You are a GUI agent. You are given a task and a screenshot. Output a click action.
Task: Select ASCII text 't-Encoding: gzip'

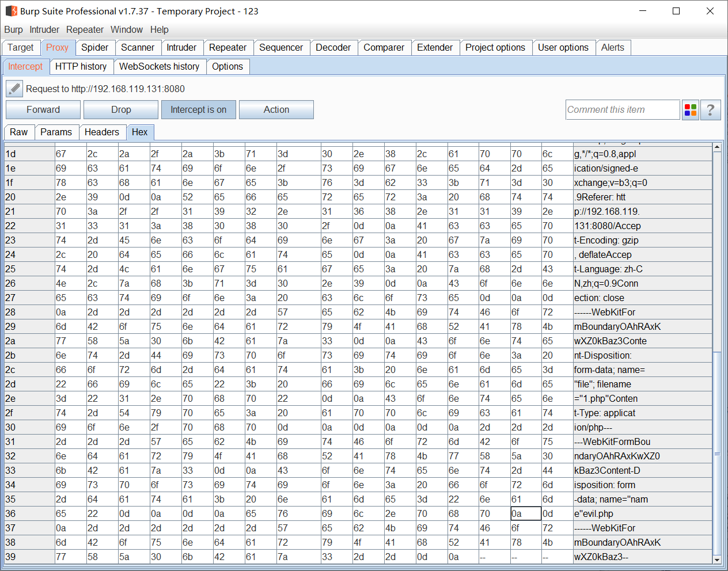click(x=606, y=240)
